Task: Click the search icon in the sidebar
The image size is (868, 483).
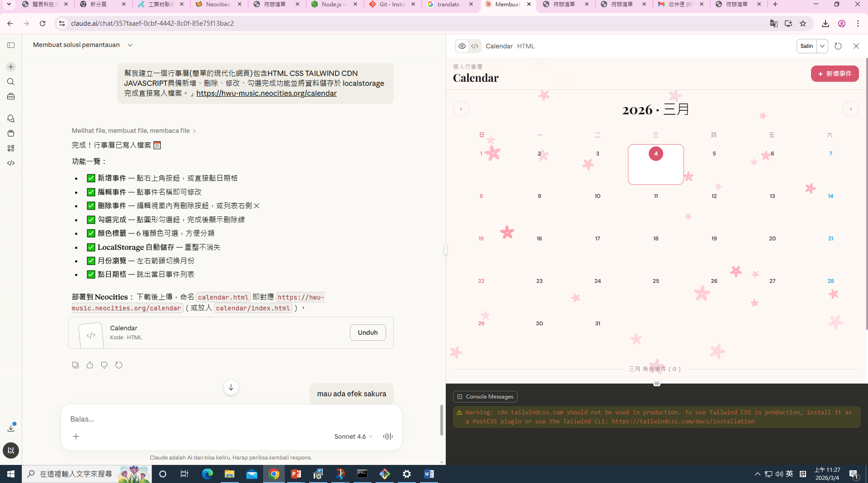Action: click(11, 82)
